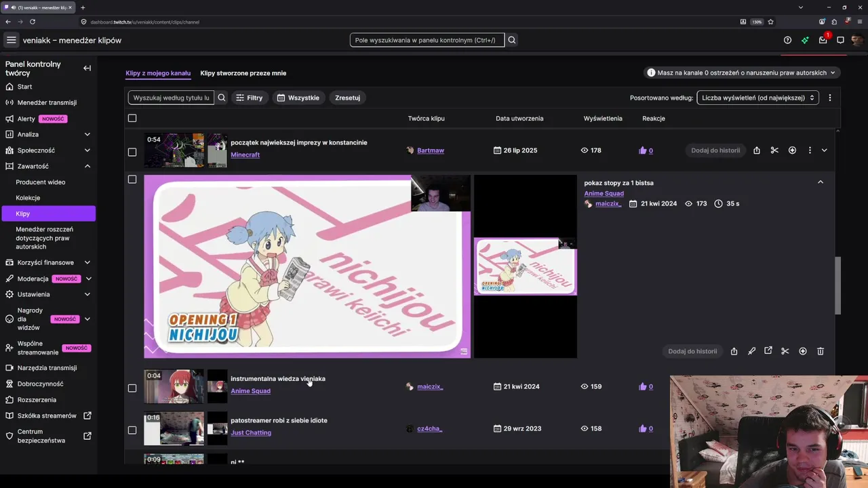Open Narzędzia transmisji in the sidebar

[x=47, y=368]
